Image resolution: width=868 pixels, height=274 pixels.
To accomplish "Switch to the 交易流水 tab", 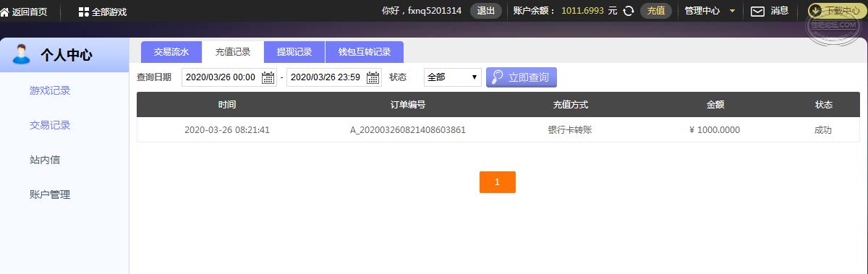I will point(171,52).
